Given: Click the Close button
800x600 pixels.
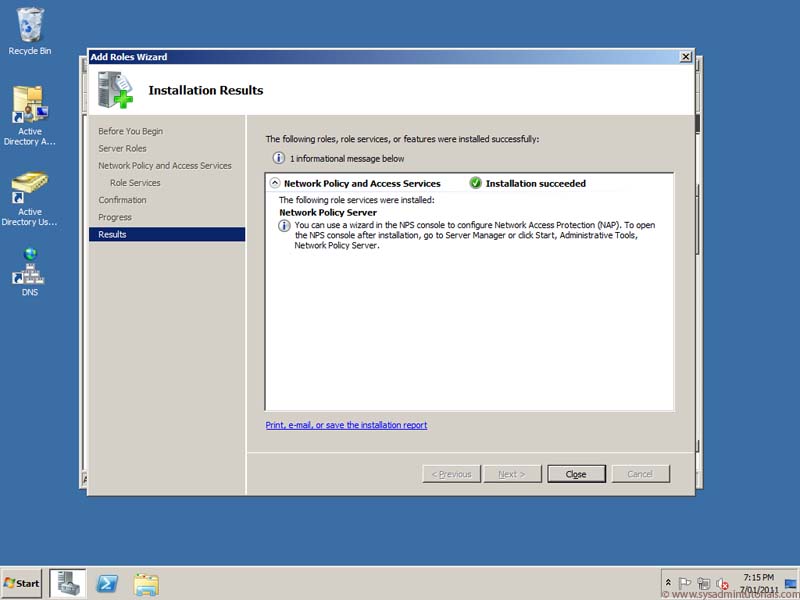Looking at the screenshot, I should coord(576,474).
